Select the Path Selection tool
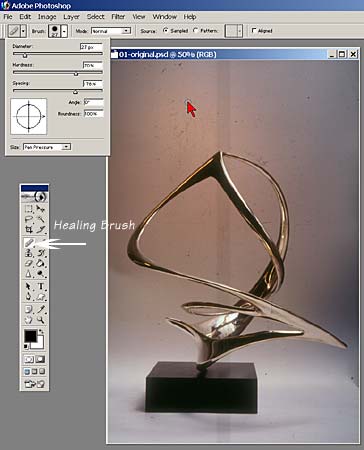This screenshot has width=364, height=450. point(29,286)
